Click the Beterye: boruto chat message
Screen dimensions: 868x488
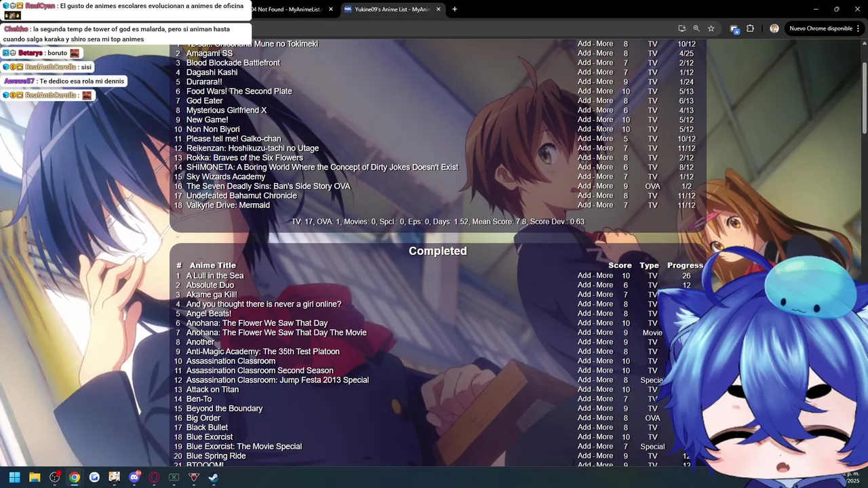(41, 53)
